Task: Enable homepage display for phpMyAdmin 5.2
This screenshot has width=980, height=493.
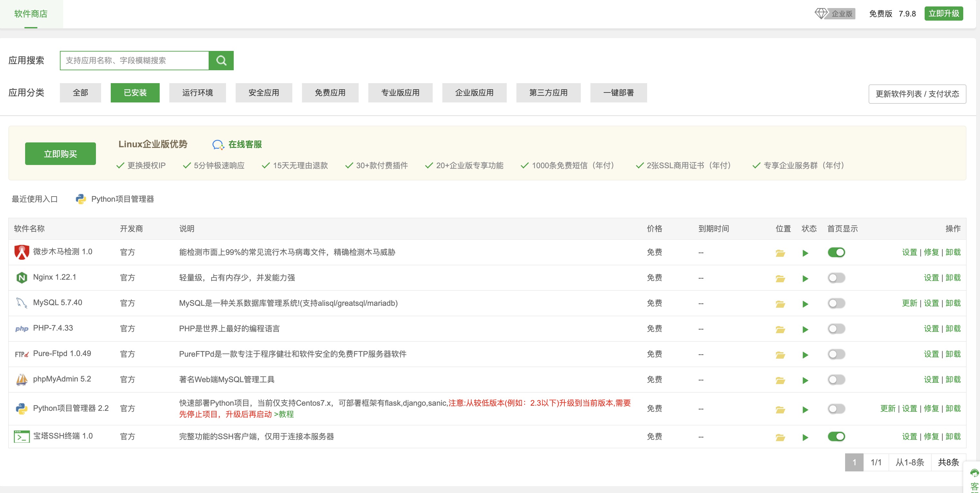Action: [836, 380]
